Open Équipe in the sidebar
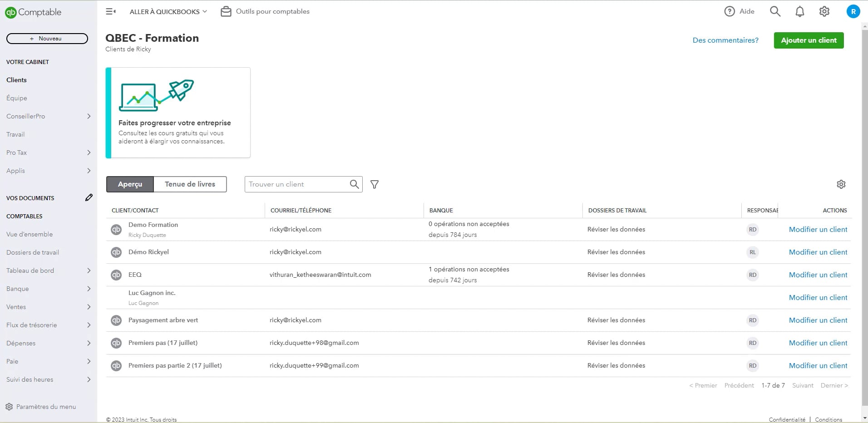Viewport: 868px width, 423px height. 17,98
